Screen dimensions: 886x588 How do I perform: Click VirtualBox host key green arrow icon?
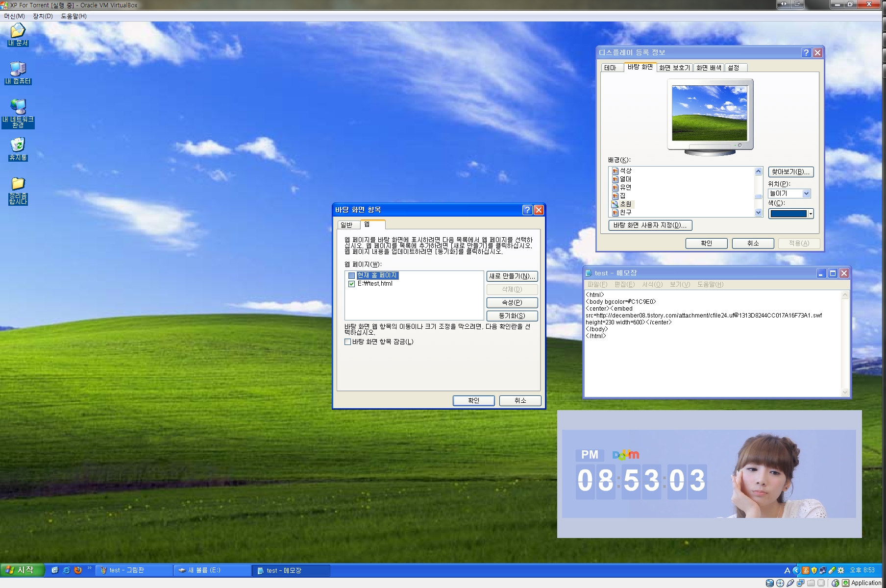coord(846,583)
